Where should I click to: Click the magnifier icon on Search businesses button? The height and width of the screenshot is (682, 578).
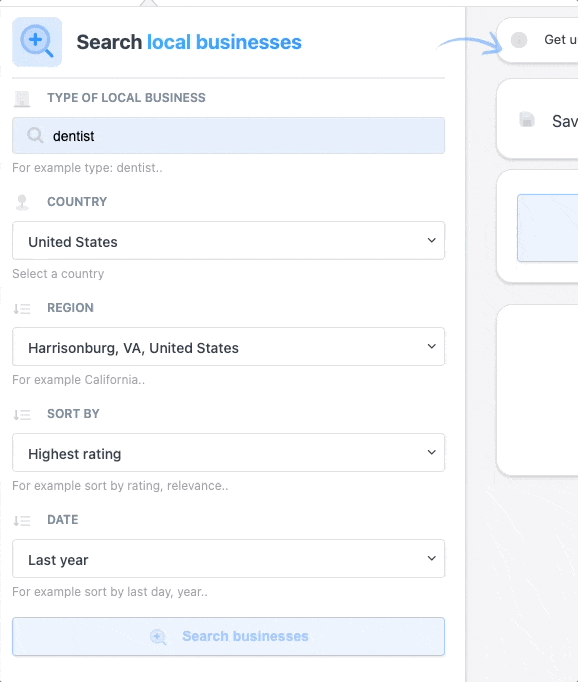(158, 637)
